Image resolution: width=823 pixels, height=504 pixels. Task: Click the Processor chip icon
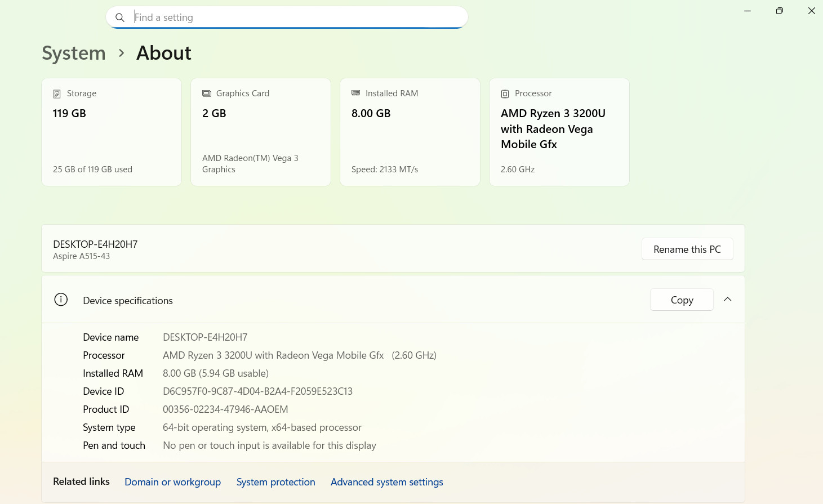(x=505, y=94)
